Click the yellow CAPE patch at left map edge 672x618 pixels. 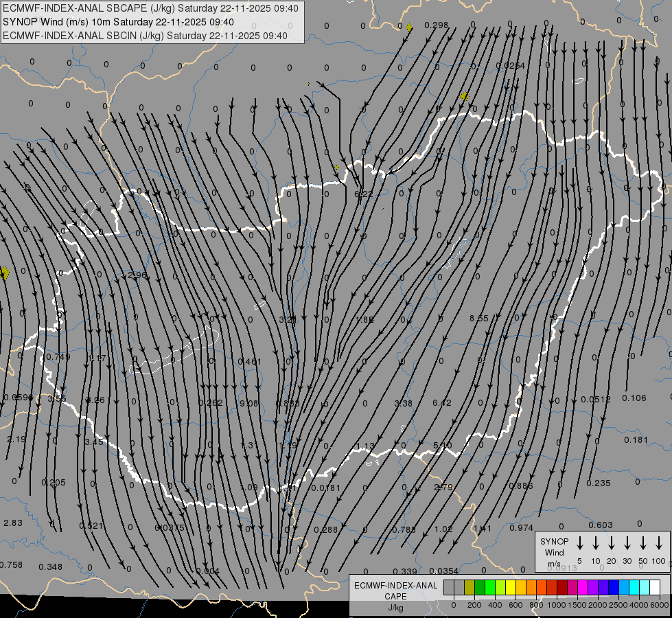coord(5,273)
